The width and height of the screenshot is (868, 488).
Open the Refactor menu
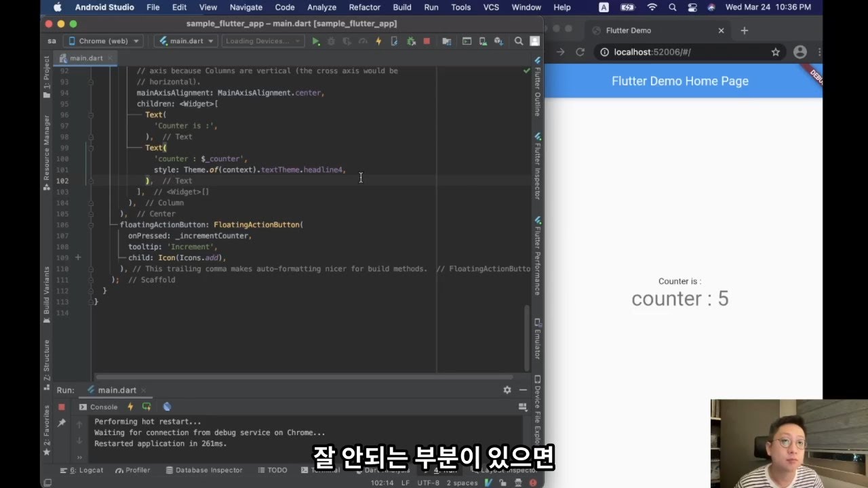pos(364,7)
